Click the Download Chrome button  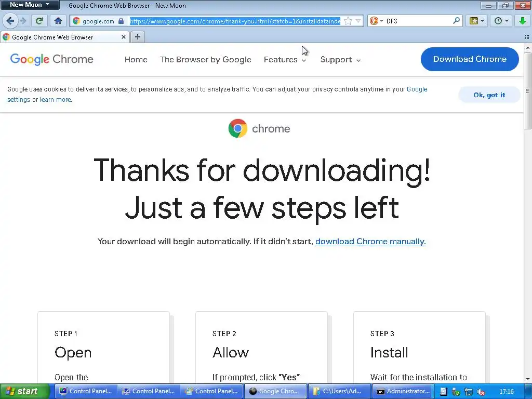tap(470, 59)
